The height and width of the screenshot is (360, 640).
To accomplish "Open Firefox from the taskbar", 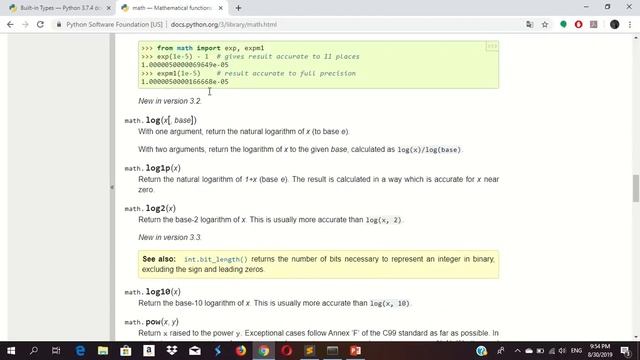I will tap(241, 351).
